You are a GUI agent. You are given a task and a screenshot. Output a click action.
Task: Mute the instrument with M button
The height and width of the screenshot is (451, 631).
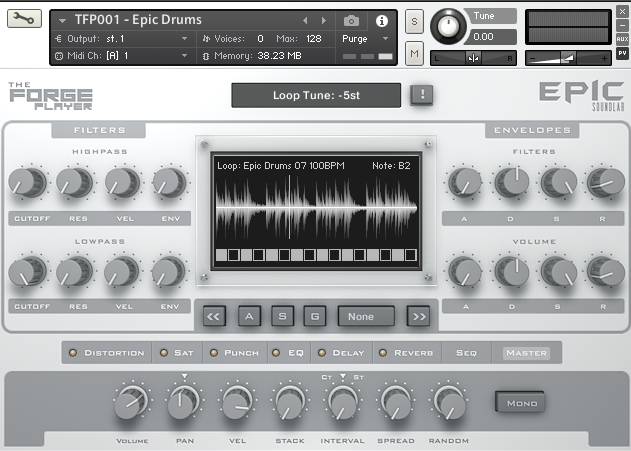click(x=414, y=53)
